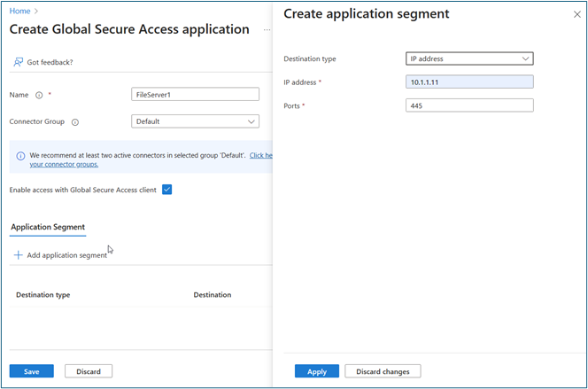Expand the Destination type dropdown
This screenshot has width=588, height=389.
pos(469,59)
